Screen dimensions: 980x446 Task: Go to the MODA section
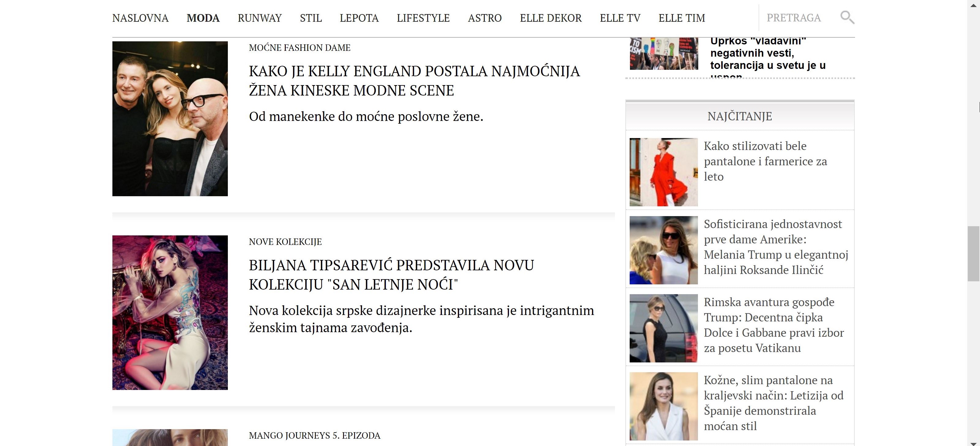tap(203, 18)
